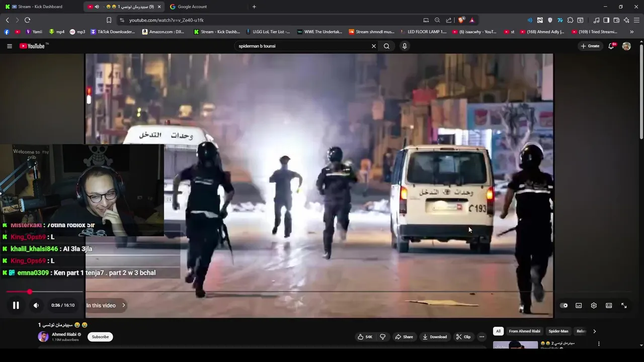Show more filter chips with the arrow
Image resolution: width=644 pixels, height=362 pixels.
594,331
